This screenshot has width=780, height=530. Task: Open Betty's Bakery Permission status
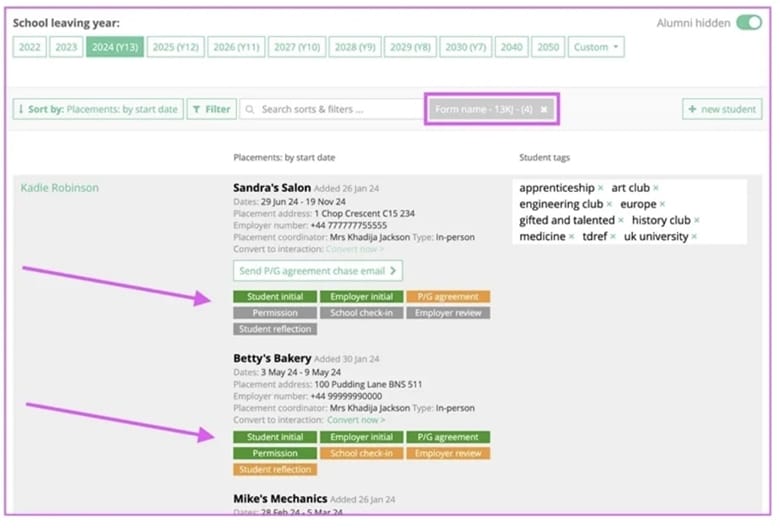pos(275,453)
